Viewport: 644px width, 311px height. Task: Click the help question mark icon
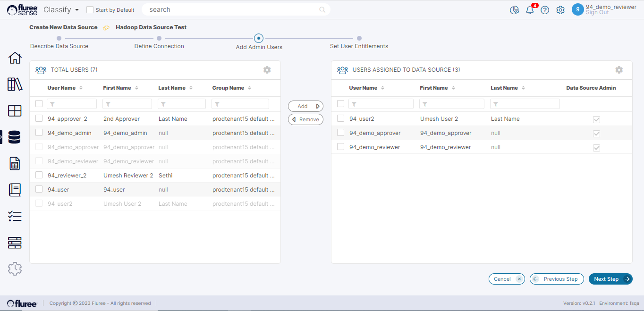tap(545, 10)
